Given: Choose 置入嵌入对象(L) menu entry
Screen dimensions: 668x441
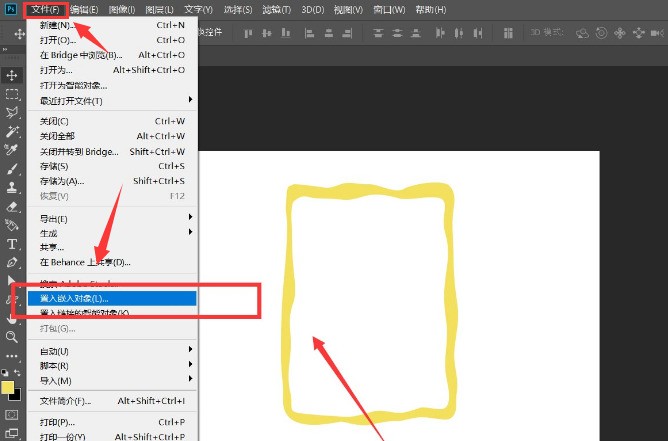Looking at the screenshot, I should pyautogui.click(x=112, y=298).
